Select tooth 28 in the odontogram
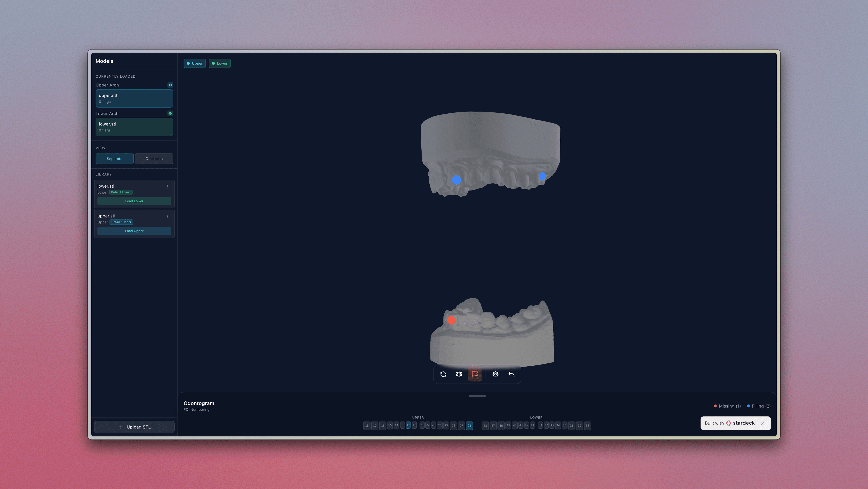This screenshot has height=489, width=868. (469, 426)
